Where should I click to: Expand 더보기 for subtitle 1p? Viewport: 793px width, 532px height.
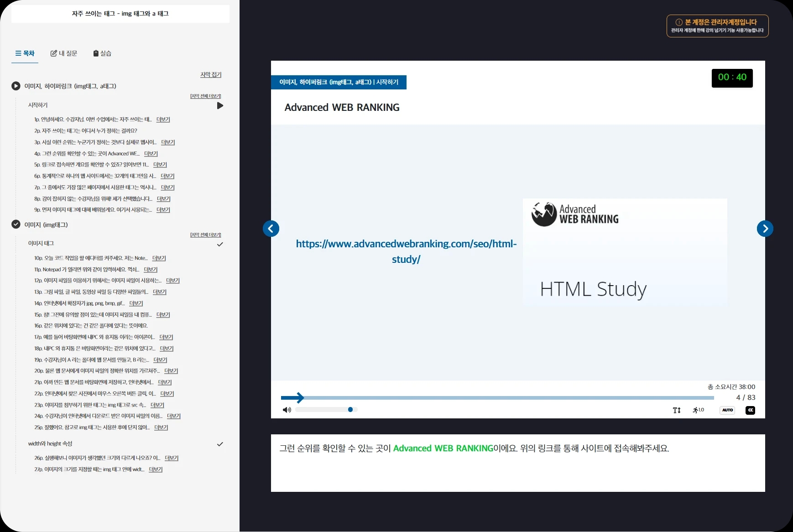163,120
